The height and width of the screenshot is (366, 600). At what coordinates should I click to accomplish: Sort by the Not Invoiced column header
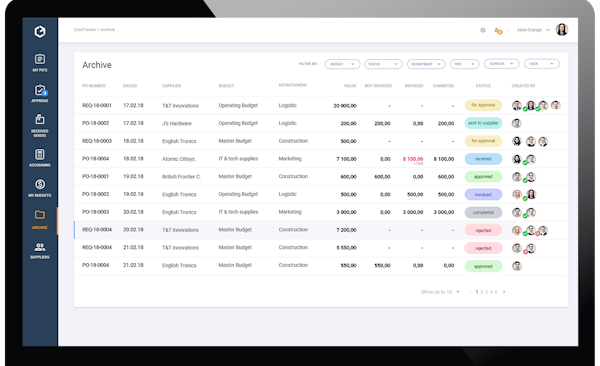click(378, 86)
